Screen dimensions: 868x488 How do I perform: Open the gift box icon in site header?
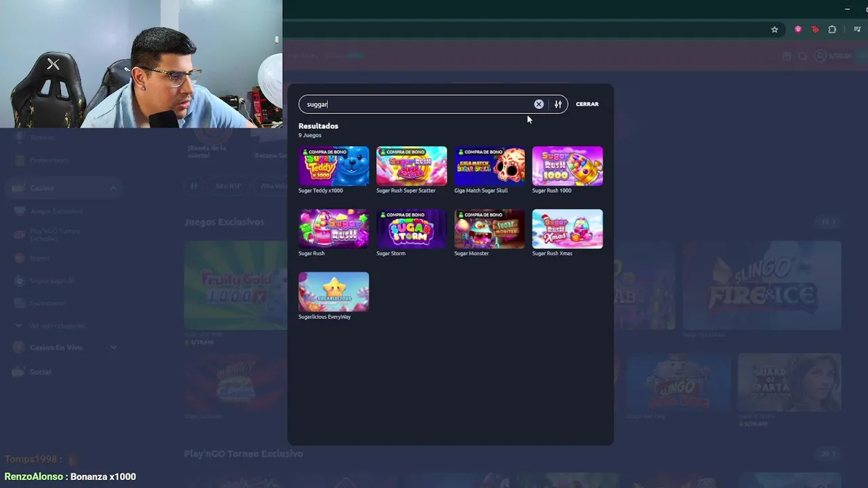(x=787, y=56)
